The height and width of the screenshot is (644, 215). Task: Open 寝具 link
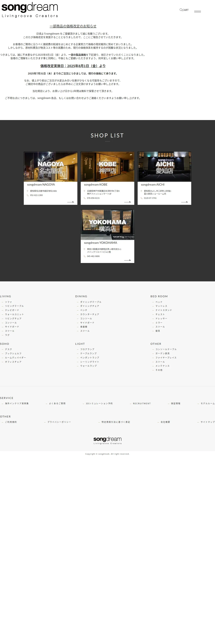(x=158, y=331)
